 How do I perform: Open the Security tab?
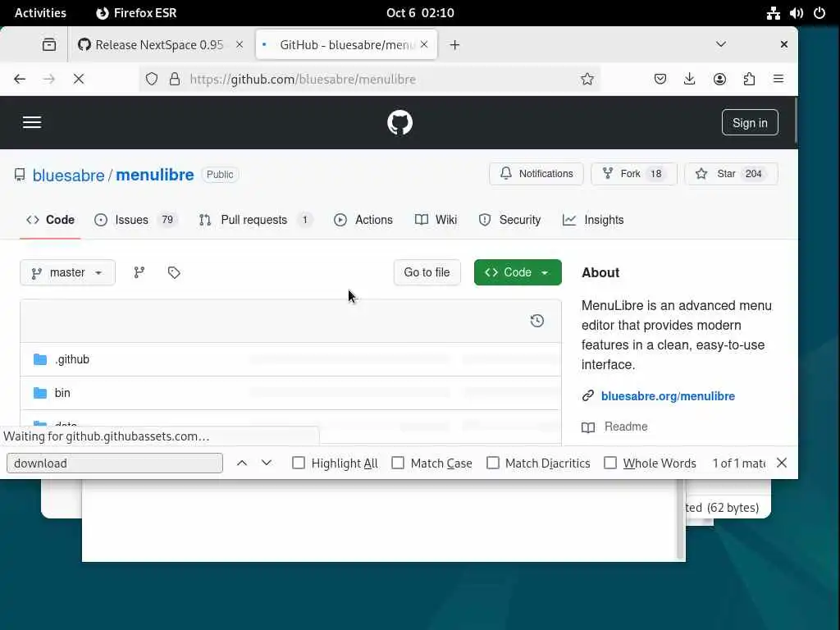point(510,220)
